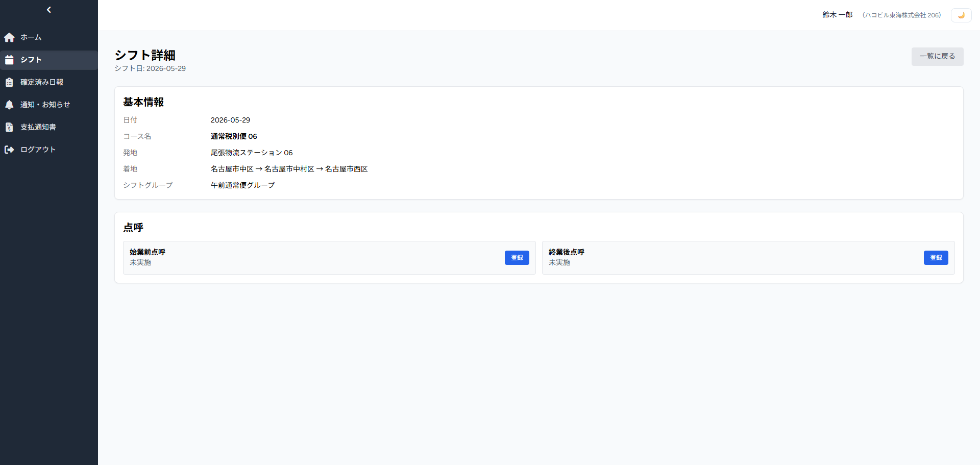
Task: Toggle dark mode with the moon button
Action: tap(961, 15)
